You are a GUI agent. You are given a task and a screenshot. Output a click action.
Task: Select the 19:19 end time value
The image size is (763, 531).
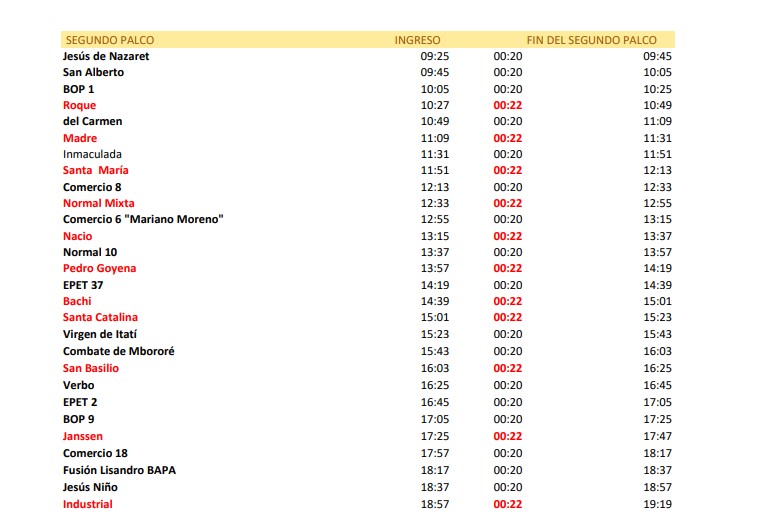[x=657, y=505]
